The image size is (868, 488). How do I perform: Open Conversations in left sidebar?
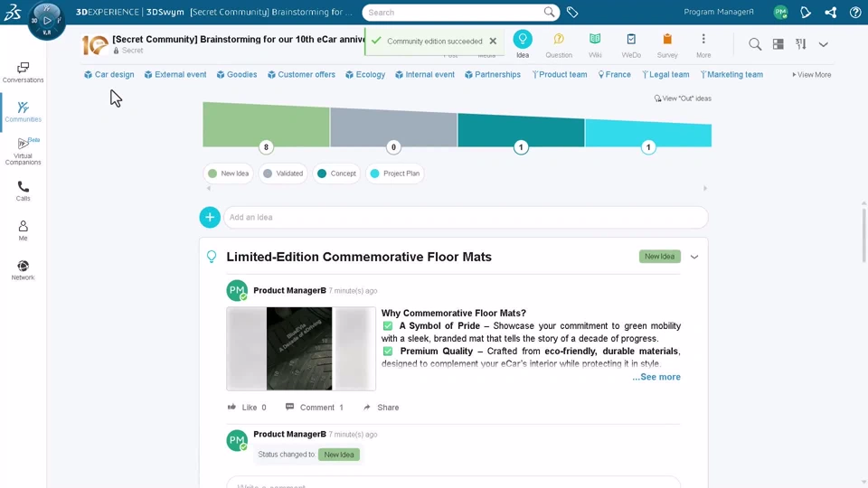23,72
